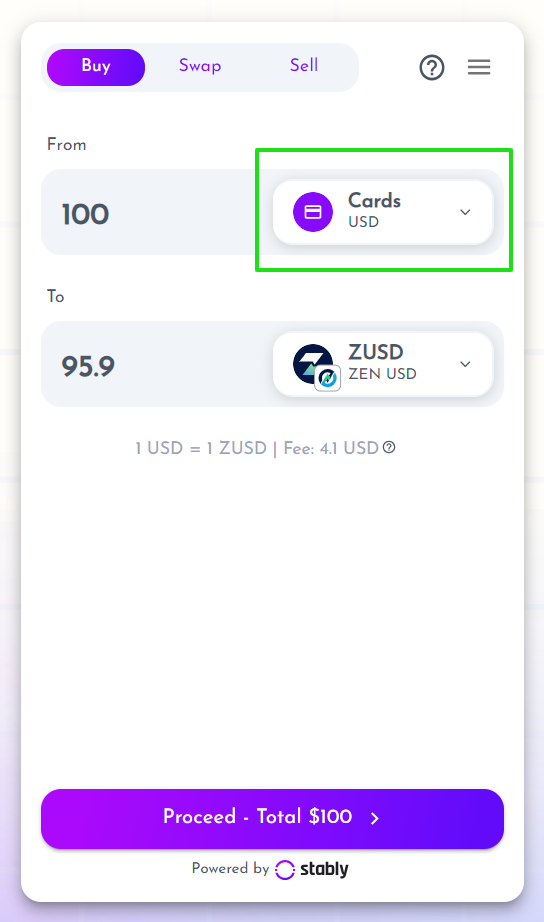Expand the ZUSD dropdown chevron
Viewport: 544px width, 922px height.
tap(465, 364)
